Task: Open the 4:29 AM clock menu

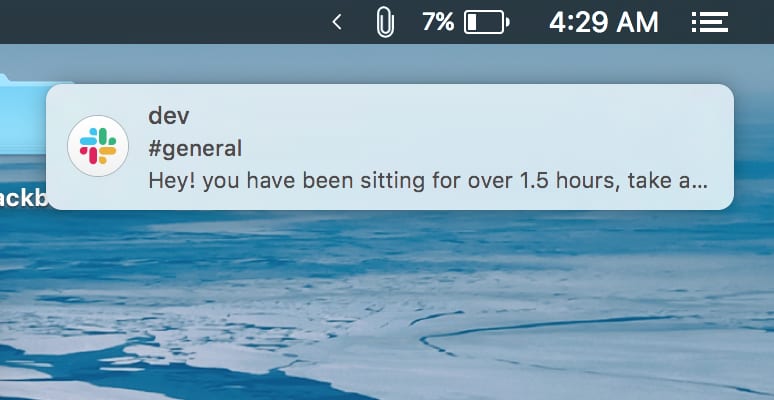Action: coord(603,23)
